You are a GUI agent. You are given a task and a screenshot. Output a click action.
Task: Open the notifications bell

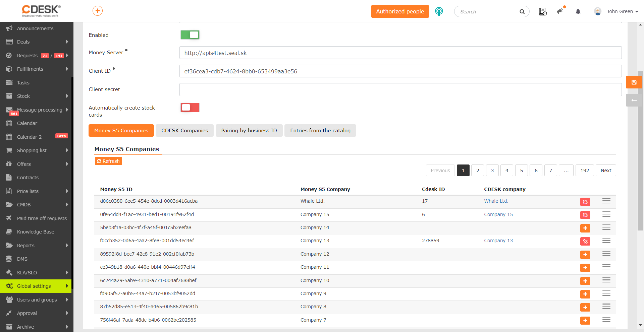click(578, 12)
